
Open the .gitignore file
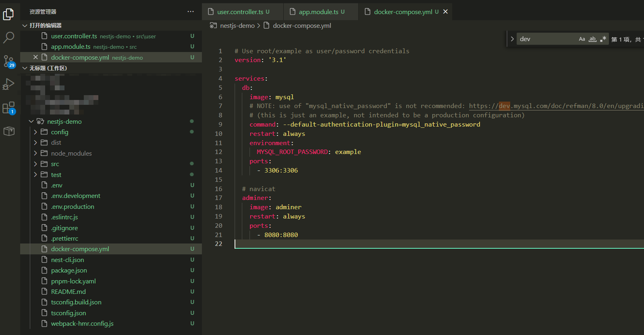point(111,228)
